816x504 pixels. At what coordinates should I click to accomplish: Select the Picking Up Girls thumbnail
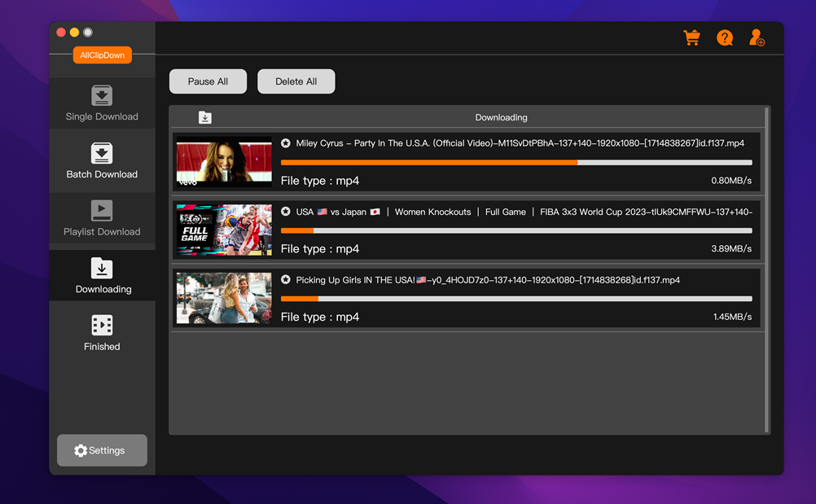224,298
